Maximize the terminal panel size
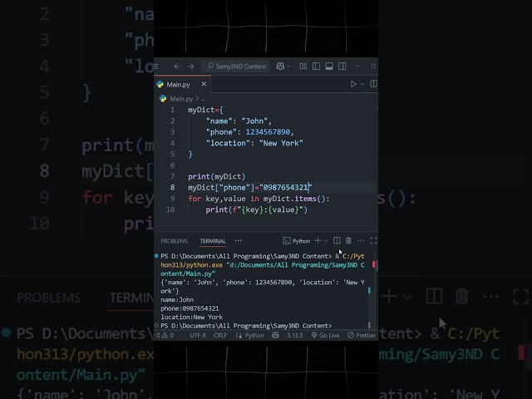The width and height of the screenshot is (532, 399). 373,240
